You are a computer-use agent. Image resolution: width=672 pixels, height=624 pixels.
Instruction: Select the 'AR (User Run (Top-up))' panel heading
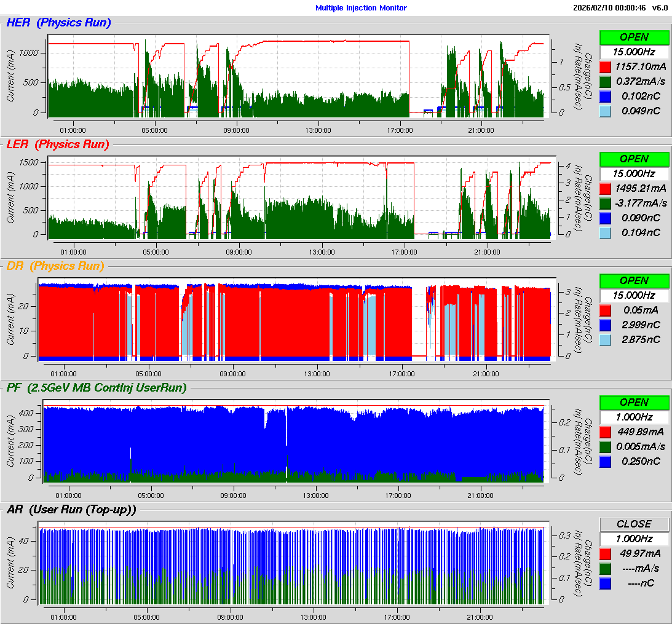pos(71,510)
